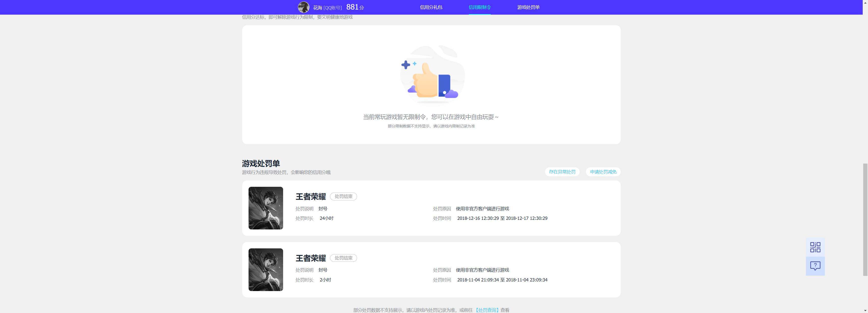Click the 处罚结束 badge on the 24小时 penalty
This screenshot has height=313, width=868.
[343, 196]
